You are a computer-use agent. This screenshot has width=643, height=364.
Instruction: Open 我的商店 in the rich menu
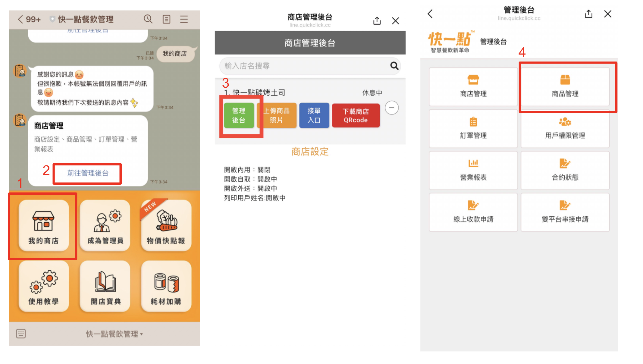tap(44, 225)
